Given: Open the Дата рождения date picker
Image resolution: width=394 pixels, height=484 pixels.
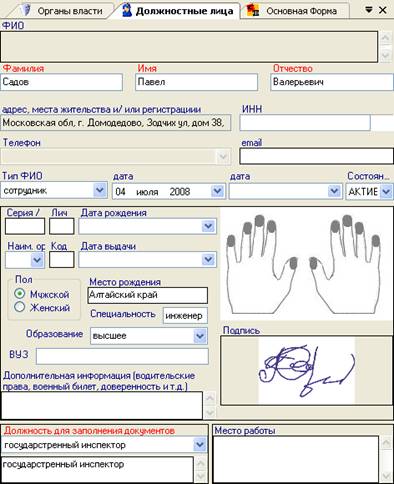Looking at the screenshot, I should pos(208,226).
